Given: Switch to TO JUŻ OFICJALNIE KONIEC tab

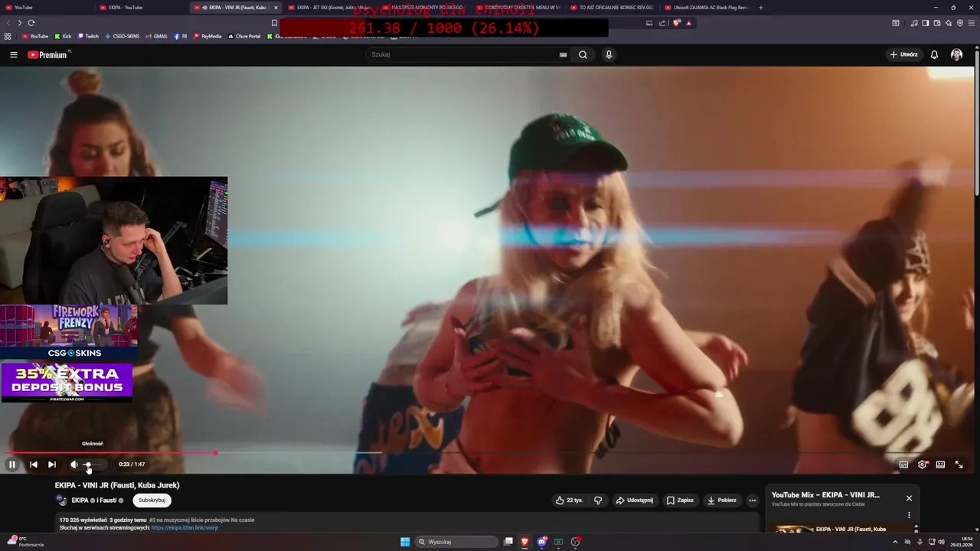Looking at the screenshot, I should click(612, 8).
